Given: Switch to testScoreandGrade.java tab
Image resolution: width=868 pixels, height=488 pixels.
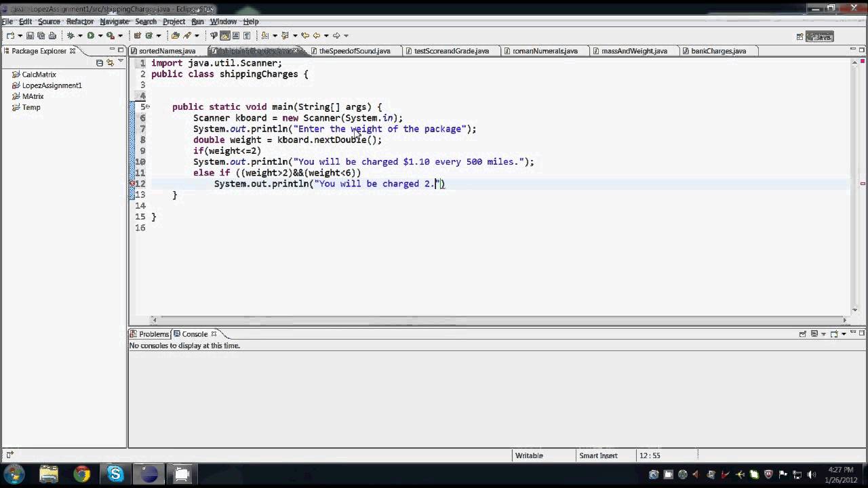Looking at the screenshot, I should pyautogui.click(x=451, y=51).
